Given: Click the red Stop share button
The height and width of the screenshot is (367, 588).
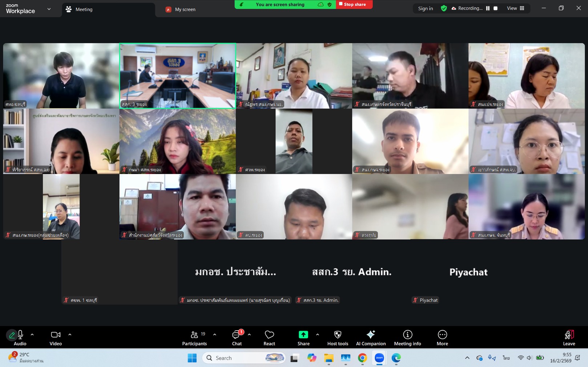Looking at the screenshot, I should pyautogui.click(x=354, y=4).
